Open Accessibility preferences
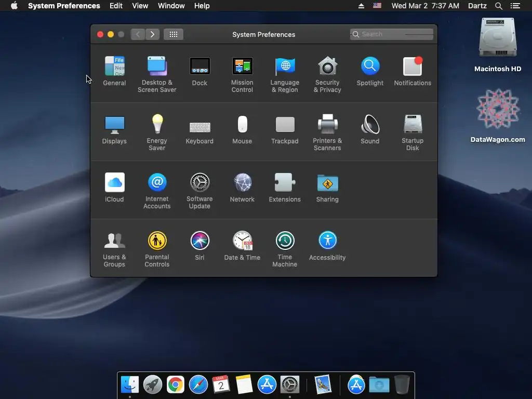The image size is (532, 399). [327, 246]
